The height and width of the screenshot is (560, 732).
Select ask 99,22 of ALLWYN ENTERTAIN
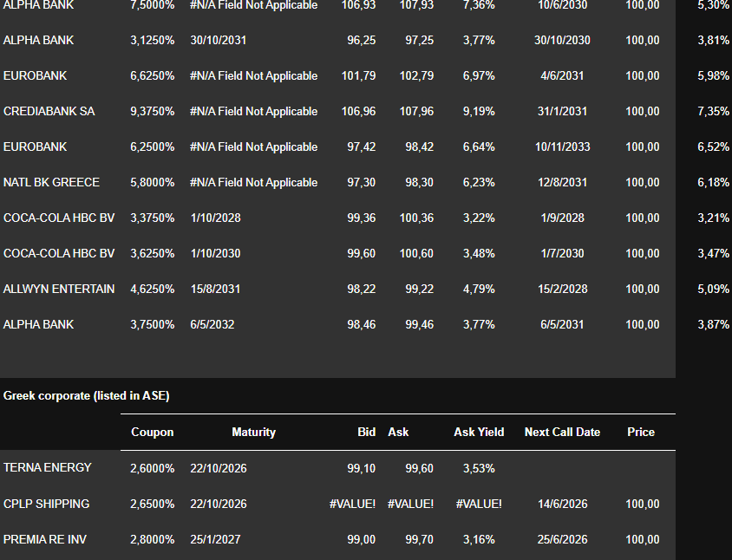[419, 289]
